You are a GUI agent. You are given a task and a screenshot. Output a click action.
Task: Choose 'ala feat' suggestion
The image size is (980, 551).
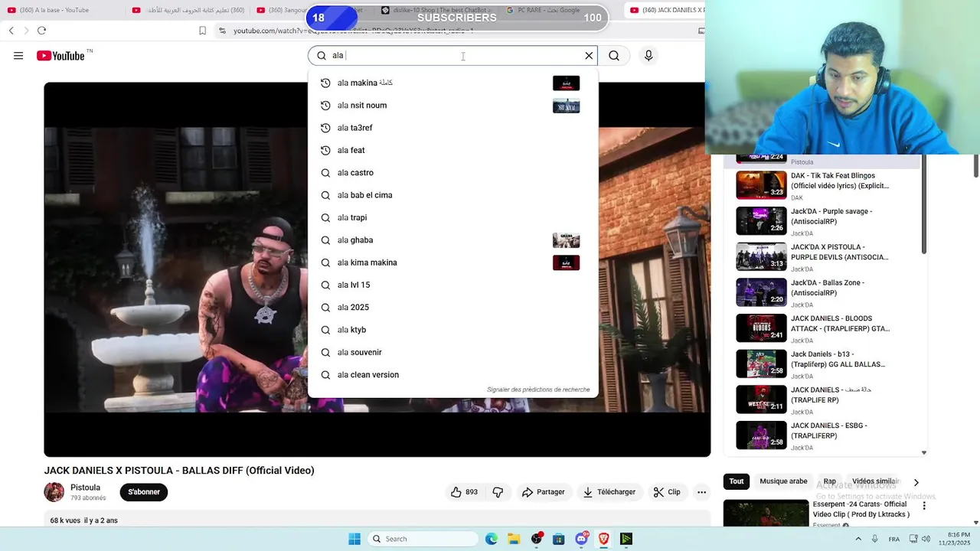(452, 150)
